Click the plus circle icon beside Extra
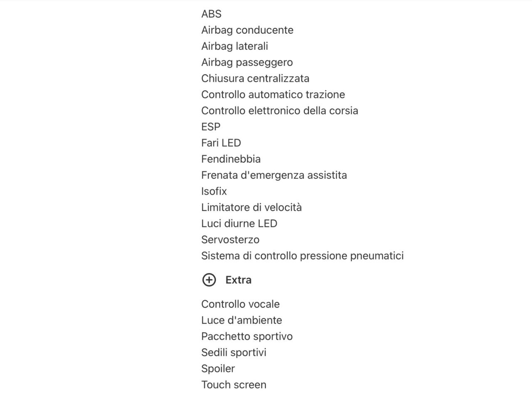 click(x=209, y=280)
